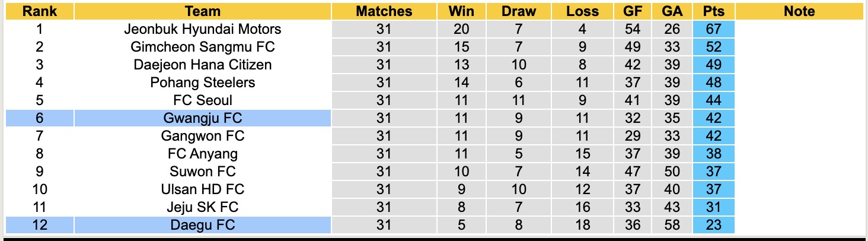Click the Win column header
The width and height of the screenshot is (868, 241).
(461, 11)
